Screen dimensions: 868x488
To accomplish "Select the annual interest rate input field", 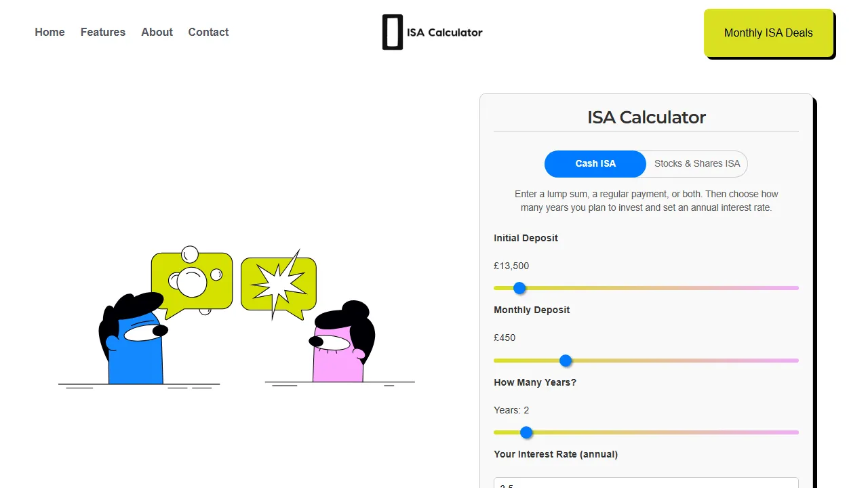I will tap(646, 483).
